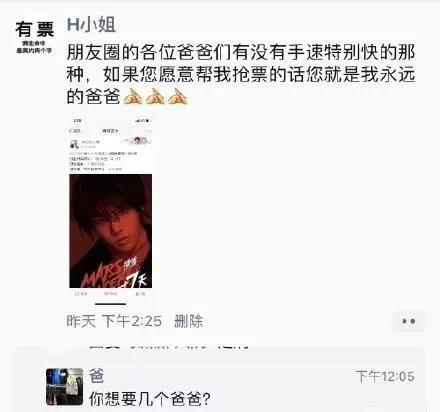
Task: Click the last folded-hands emoji
Action: (177, 96)
